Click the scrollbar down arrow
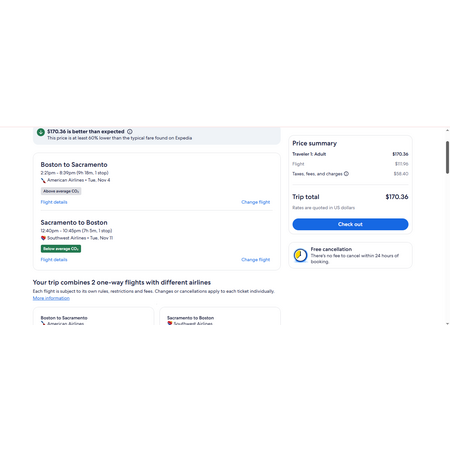Viewport: 450px width, 450px height. tap(447, 323)
